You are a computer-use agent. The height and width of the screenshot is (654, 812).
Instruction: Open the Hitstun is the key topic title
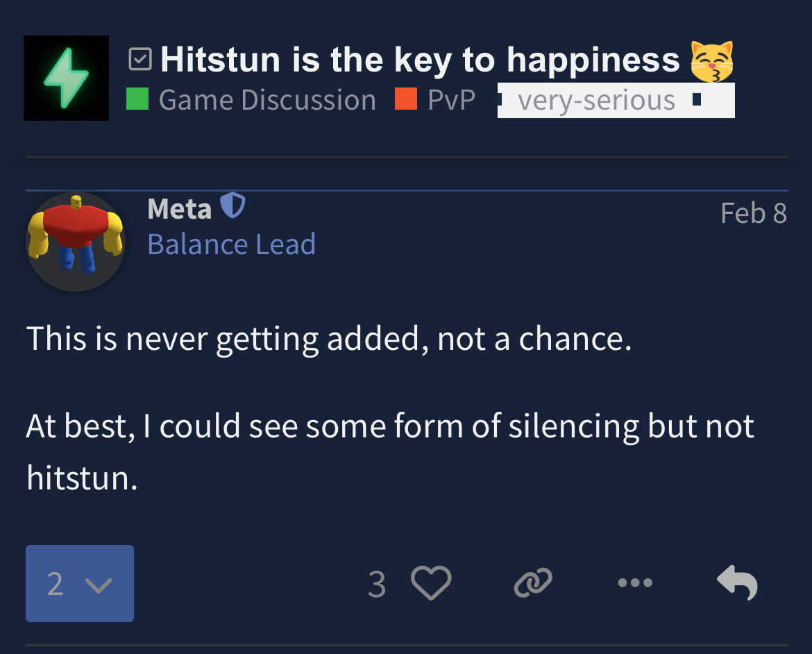click(x=420, y=60)
